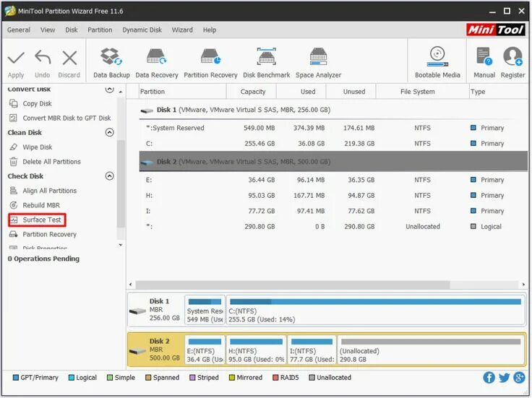Choose Convert MBR Disk to GPT Disk
Screen dimensions: 532x398
pos(66,118)
